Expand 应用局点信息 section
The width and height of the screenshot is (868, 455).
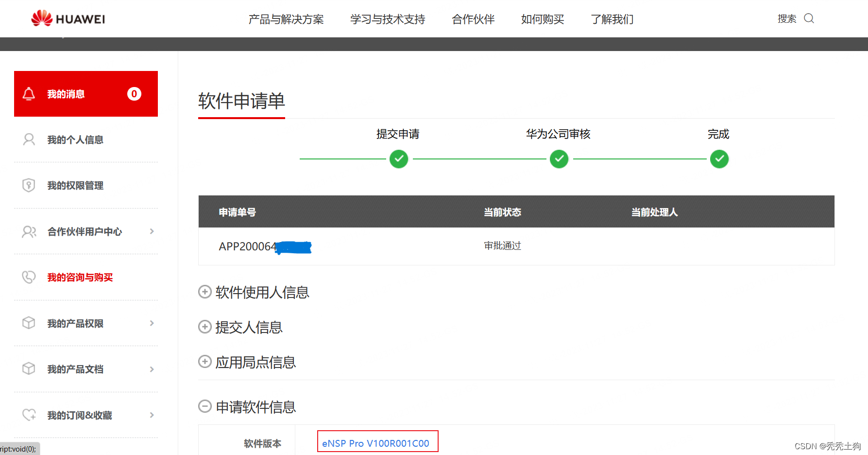(205, 362)
